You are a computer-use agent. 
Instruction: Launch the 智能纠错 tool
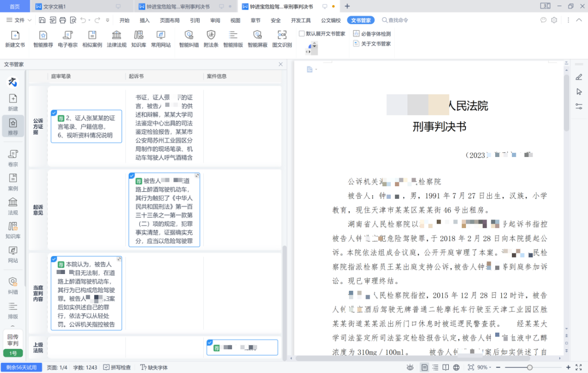pyautogui.click(x=189, y=39)
